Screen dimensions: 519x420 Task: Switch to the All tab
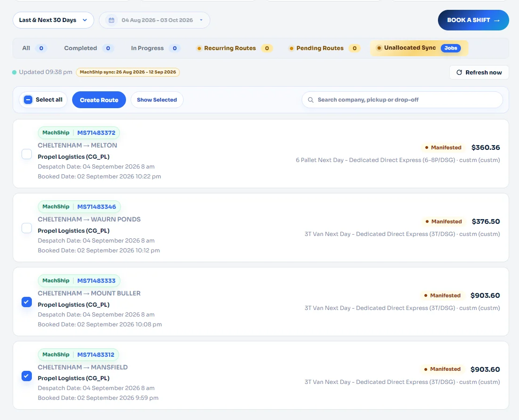point(34,48)
